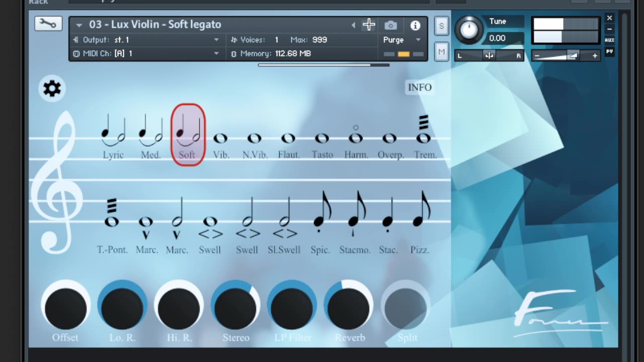Click the camera snapshot icon
The height and width of the screenshot is (362, 644).
[390, 25]
